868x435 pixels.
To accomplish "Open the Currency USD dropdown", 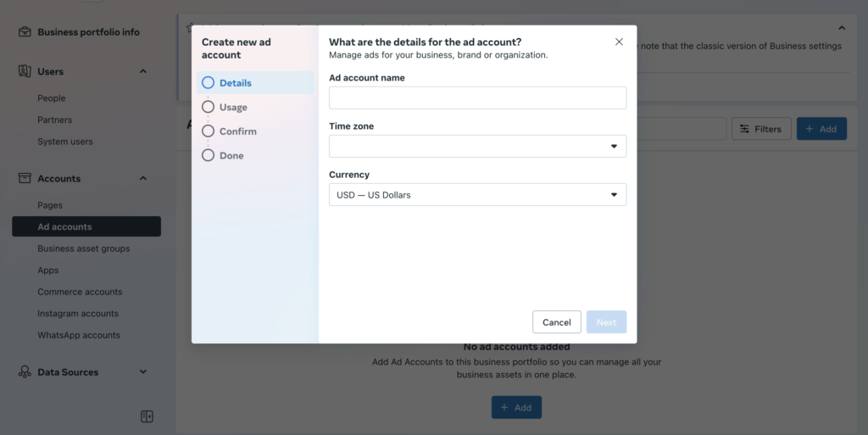I will click(478, 195).
